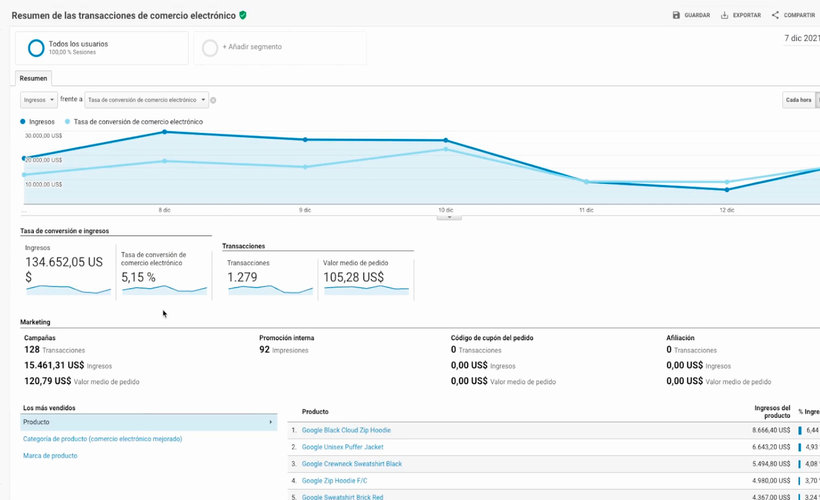Click the Ingresos data point at 10 dic
The height and width of the screenshot is (500, 820).
(x=446, y=140)
